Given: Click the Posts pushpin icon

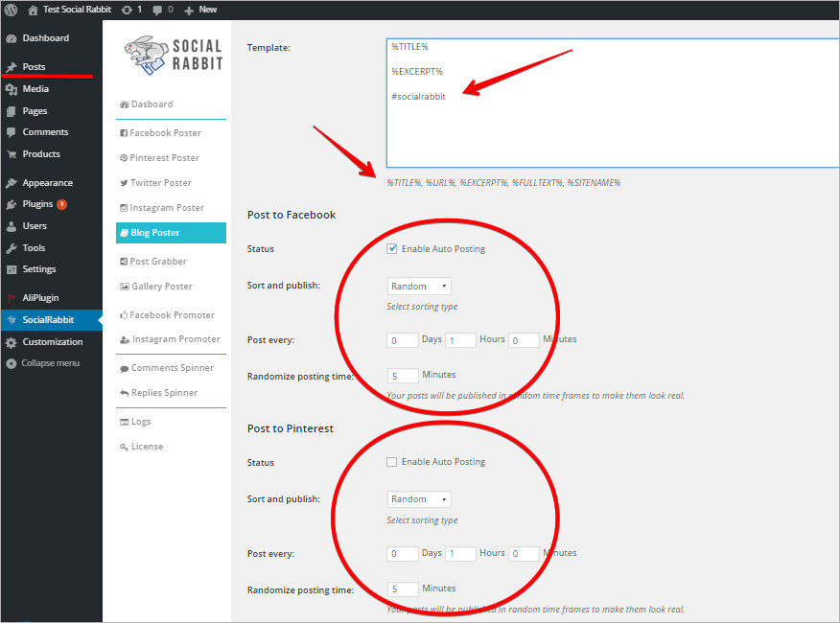Looking at the screenshot, I should point(12,67).
